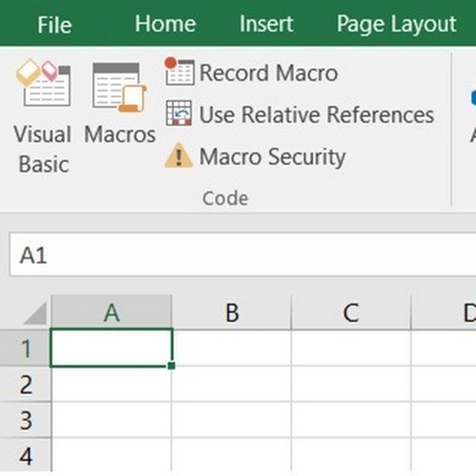
Task: Switch to the Home tab
Action: coord(165,24)
